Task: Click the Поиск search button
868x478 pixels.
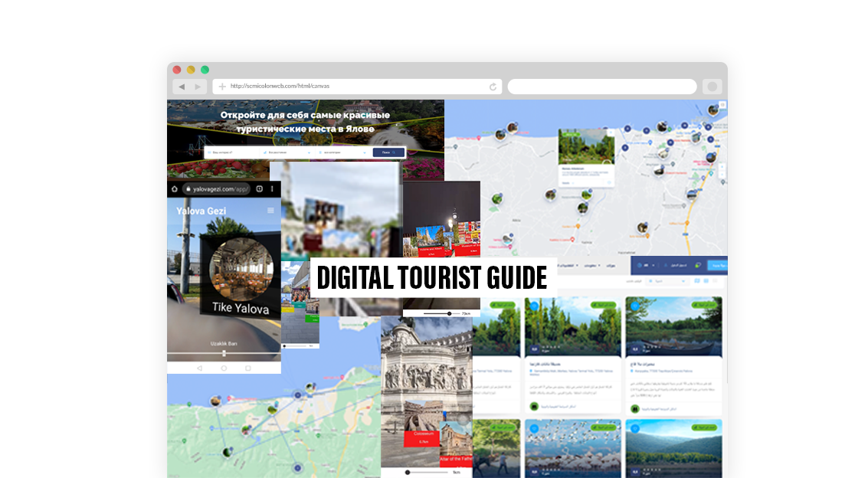Action: pyautogui.click(x=388, y=152)
